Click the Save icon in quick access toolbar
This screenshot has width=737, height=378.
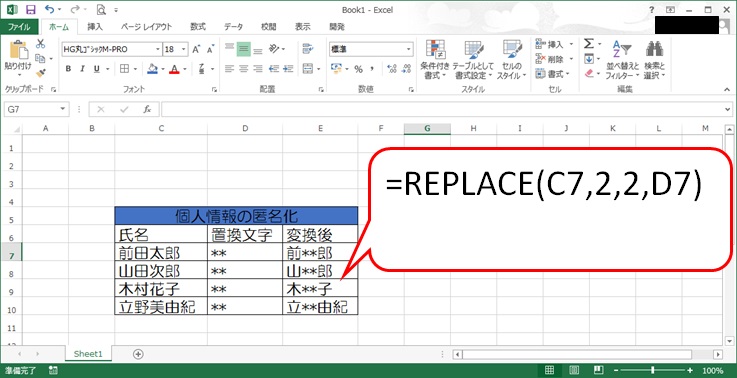(x=31, y=9)
